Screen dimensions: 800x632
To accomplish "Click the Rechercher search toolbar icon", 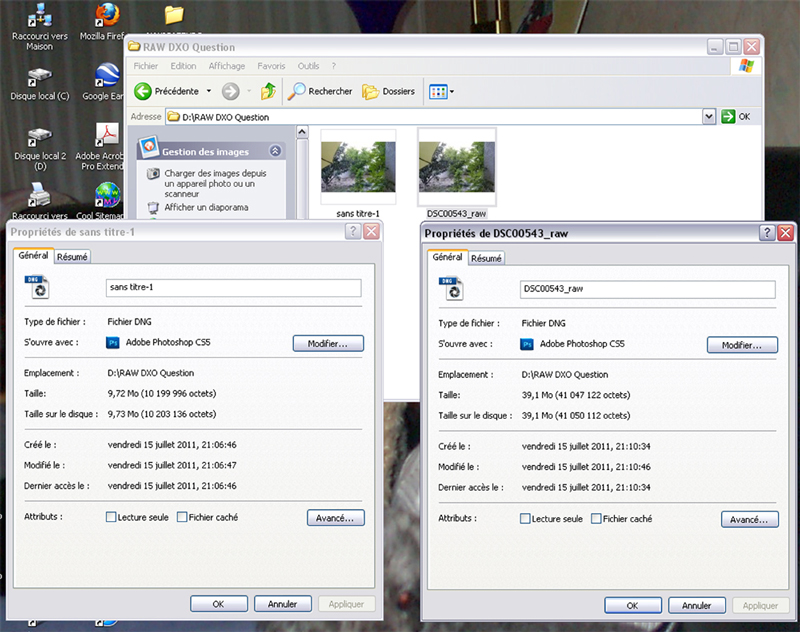I will click(297, 91).
